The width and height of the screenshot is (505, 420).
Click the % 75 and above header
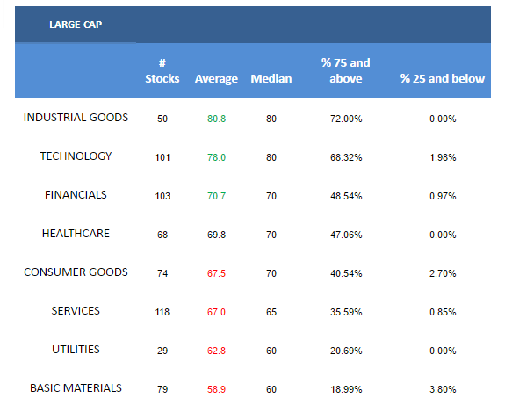click(345, 70)
